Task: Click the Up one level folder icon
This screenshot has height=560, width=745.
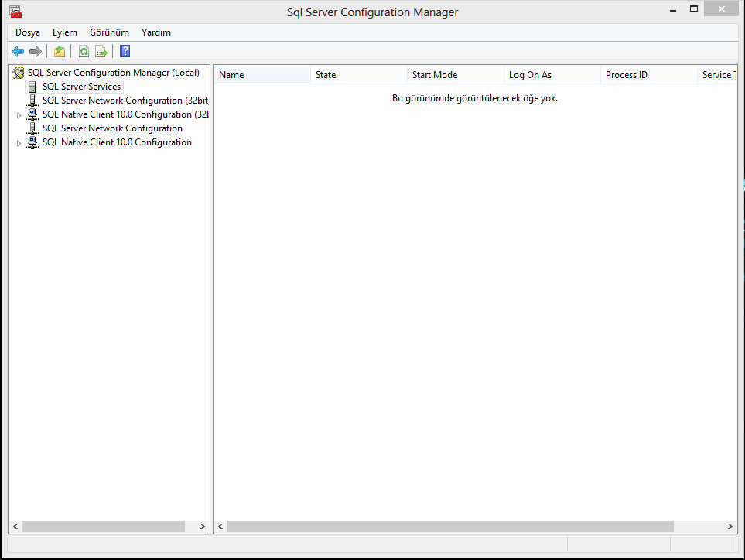Action: point(60,52)
